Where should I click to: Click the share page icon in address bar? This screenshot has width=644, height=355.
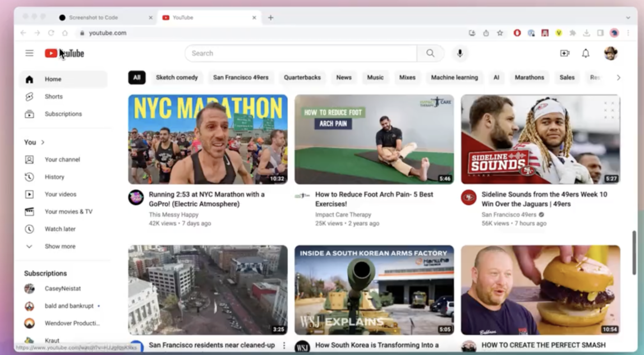pyautogui.click(x=486, y=33)
